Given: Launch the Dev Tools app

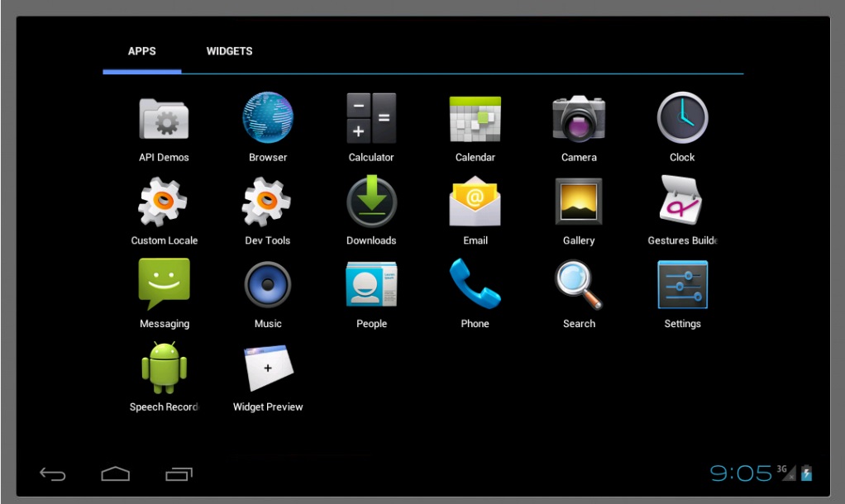Looking at the screenshot, I should [x=266, y=202].
